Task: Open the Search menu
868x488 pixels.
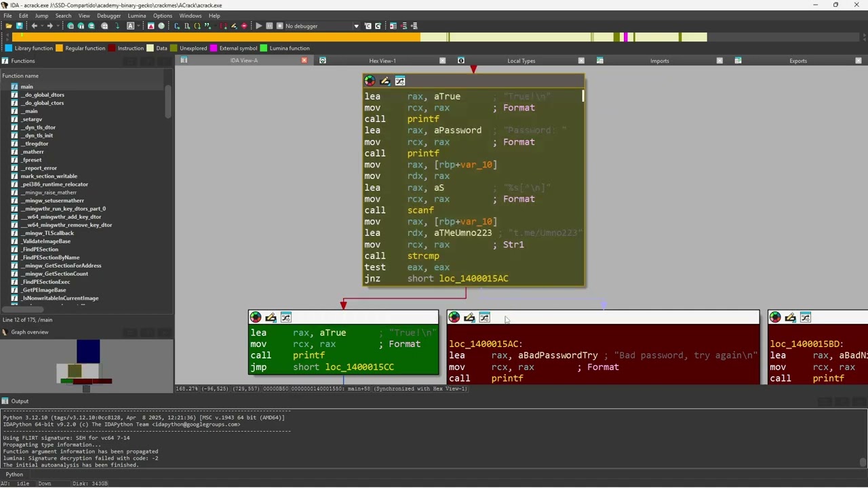Action: (x=63, y=16)
